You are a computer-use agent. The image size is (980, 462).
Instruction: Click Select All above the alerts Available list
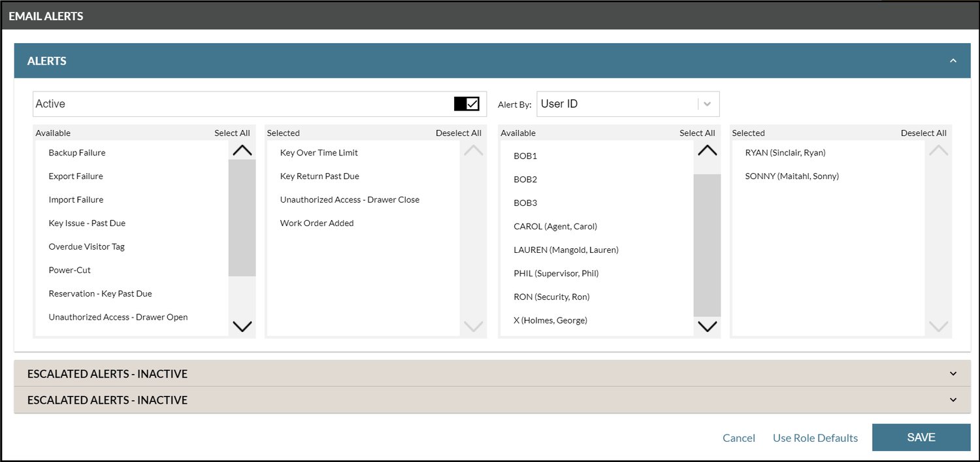click(232, 133)
